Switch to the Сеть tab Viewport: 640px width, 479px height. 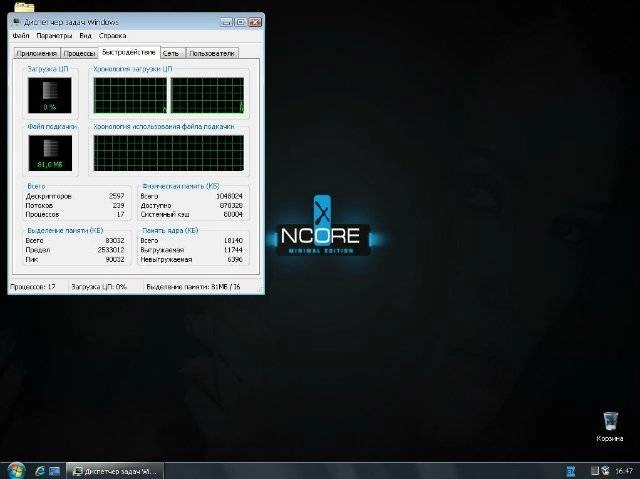pyautogui.click(x=171, y=53)
